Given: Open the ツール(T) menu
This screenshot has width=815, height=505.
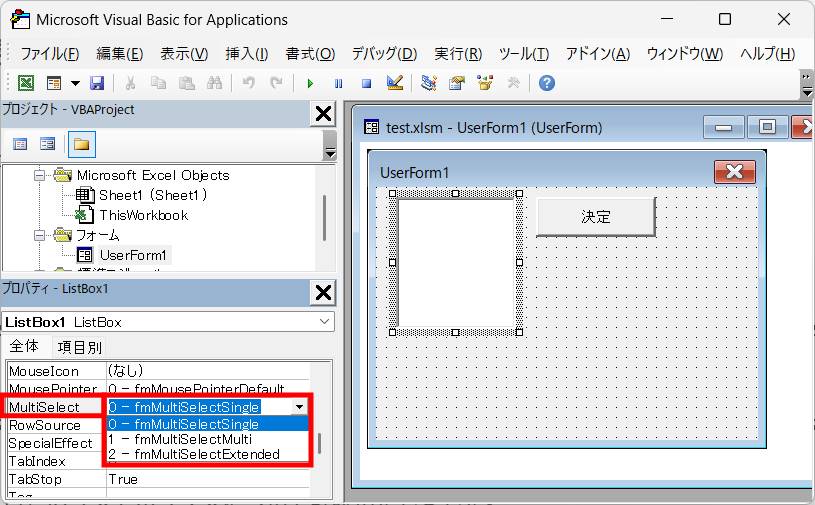Looking at the screenshot, I should pyautogui.click(x=524, y=54).
